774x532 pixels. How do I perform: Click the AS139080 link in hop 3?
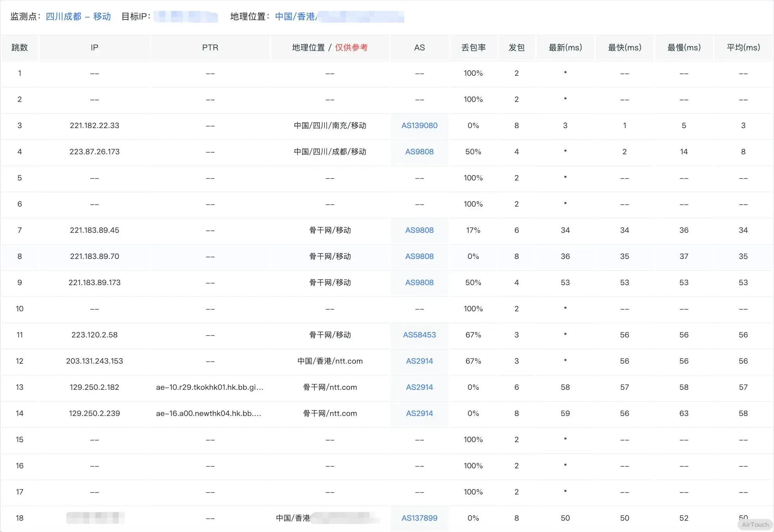pos(419,125)
